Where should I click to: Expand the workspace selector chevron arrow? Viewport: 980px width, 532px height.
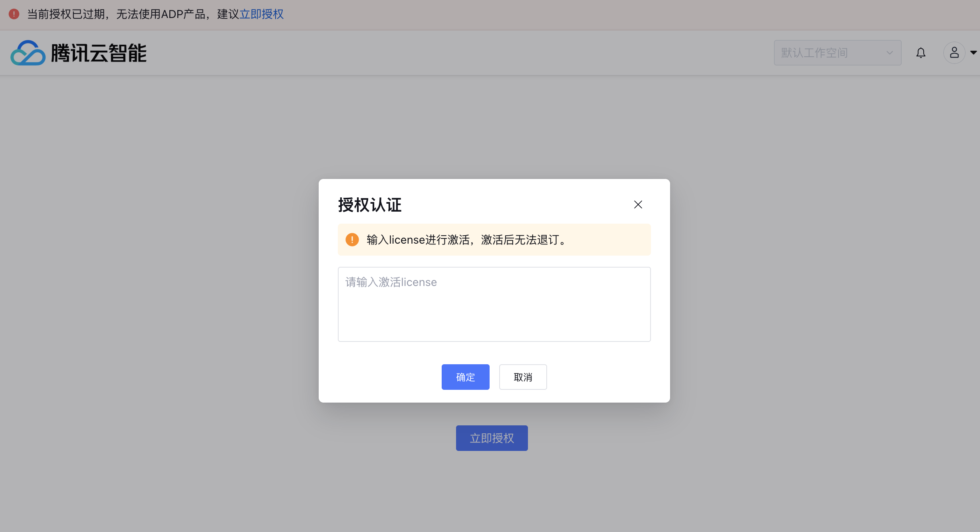tap(889, 53)
